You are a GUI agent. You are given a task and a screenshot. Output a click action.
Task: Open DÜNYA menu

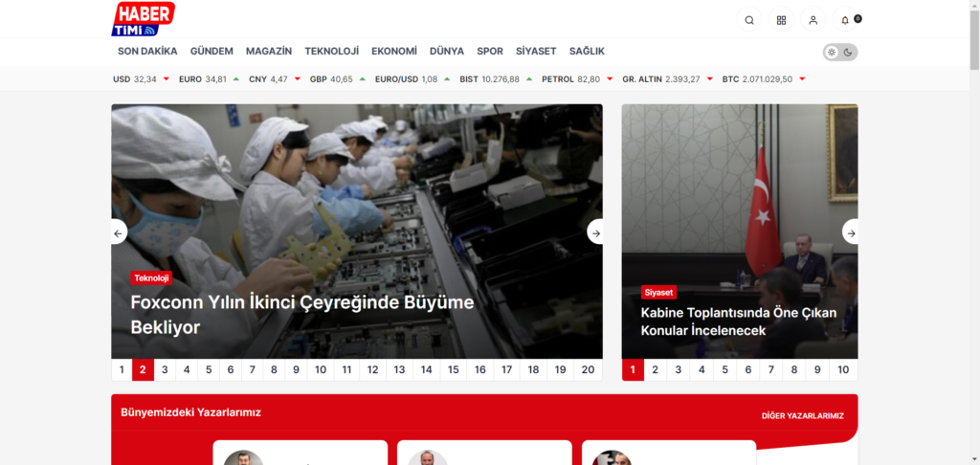click(x=447, y=52)
